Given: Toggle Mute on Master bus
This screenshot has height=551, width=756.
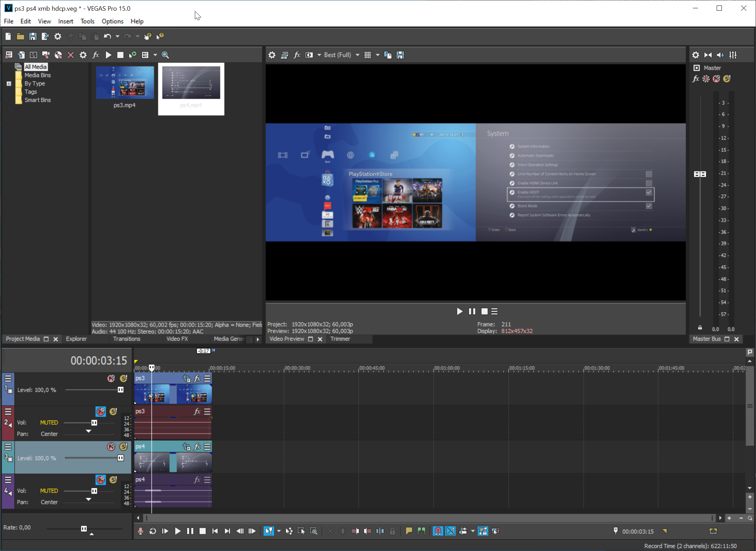Looking at the screenshot, I should click(x=716, y=79).
